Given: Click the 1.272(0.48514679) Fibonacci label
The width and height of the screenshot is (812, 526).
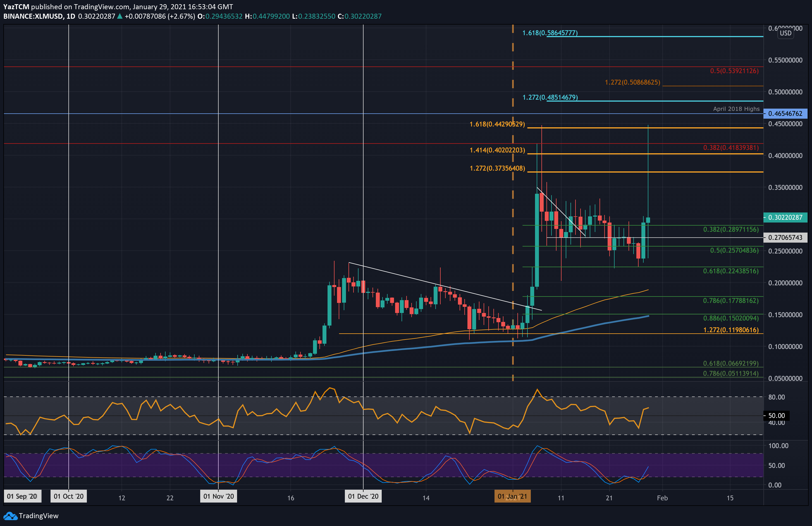Looking at the screenshot, I should click(550, 97).
